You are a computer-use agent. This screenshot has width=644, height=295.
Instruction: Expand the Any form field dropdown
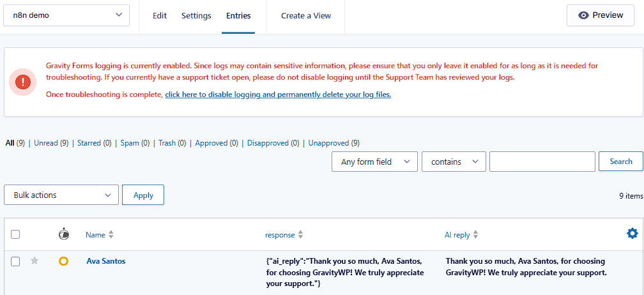[374, 162]
